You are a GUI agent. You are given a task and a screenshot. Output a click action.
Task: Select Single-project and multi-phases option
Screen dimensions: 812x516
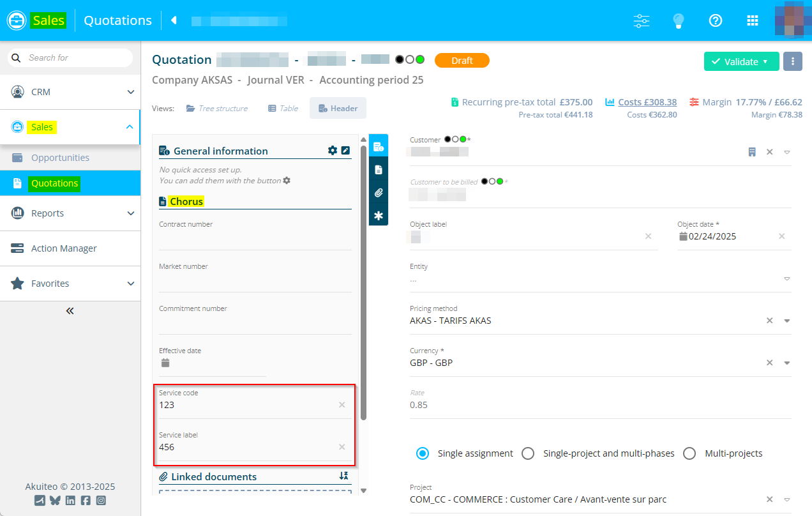[x=528, y=453]
